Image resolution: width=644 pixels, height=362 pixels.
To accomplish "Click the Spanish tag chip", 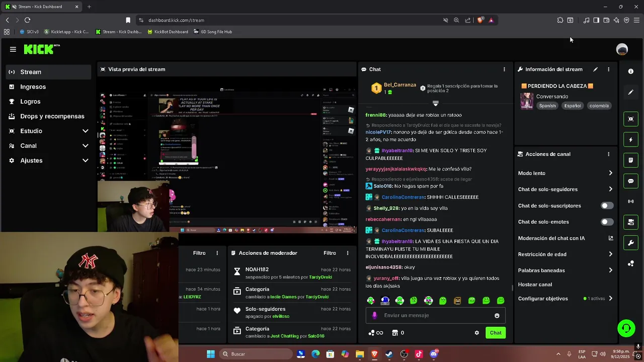I will 547,106.
